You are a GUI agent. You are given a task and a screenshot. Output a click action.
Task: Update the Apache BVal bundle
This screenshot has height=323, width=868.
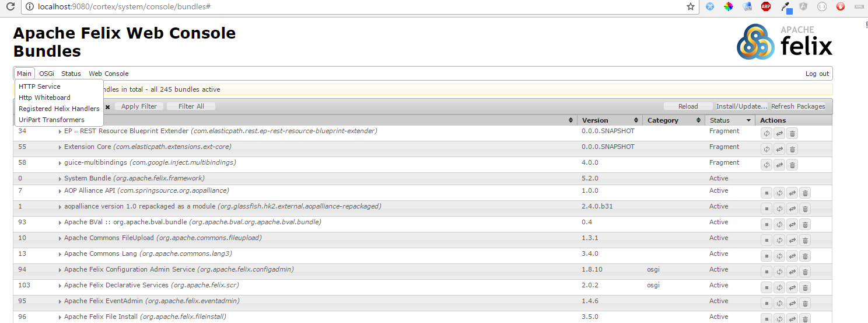coord(792,225)
